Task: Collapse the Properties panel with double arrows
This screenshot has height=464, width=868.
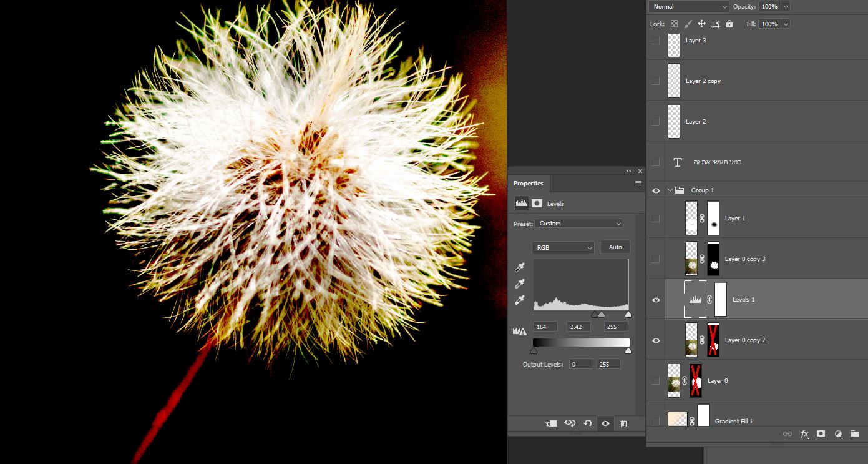Action: click(629, 171)
